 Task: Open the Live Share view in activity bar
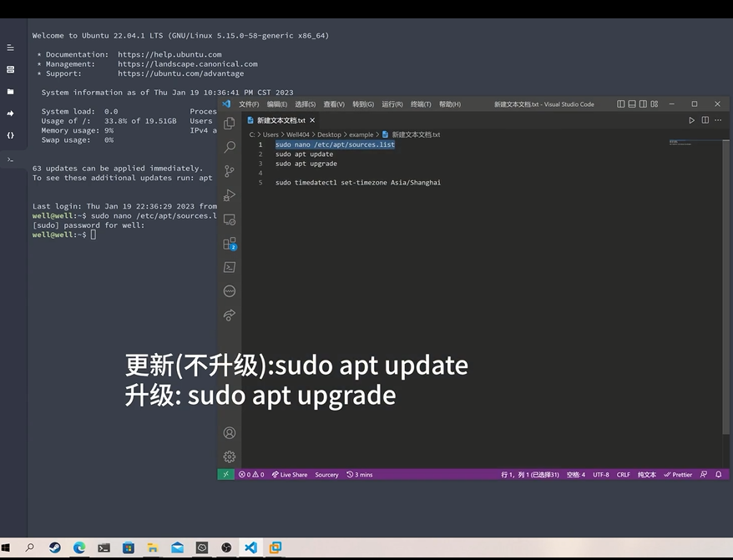coord(229,315)
